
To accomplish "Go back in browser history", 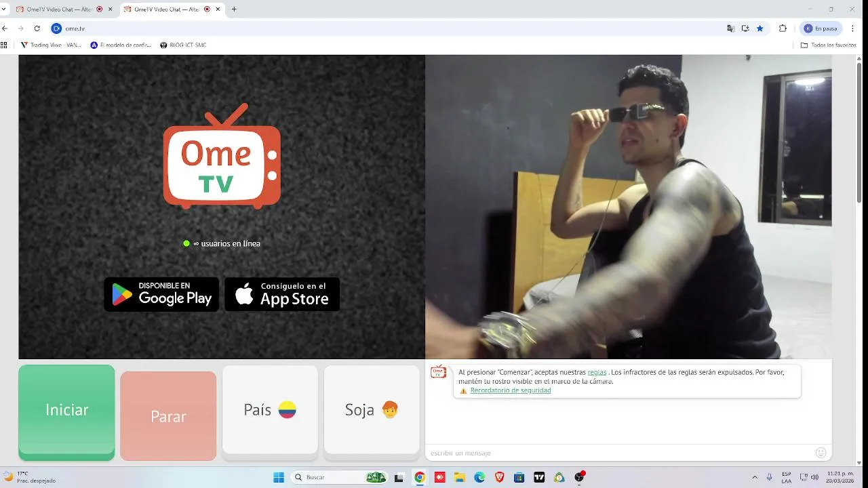I will [5, 28].
